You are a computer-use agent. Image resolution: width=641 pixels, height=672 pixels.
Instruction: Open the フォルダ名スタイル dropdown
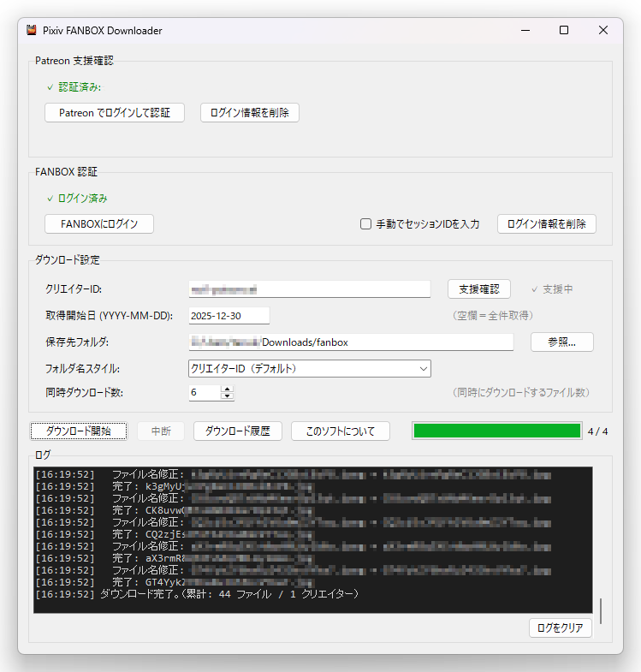point(309,369)
